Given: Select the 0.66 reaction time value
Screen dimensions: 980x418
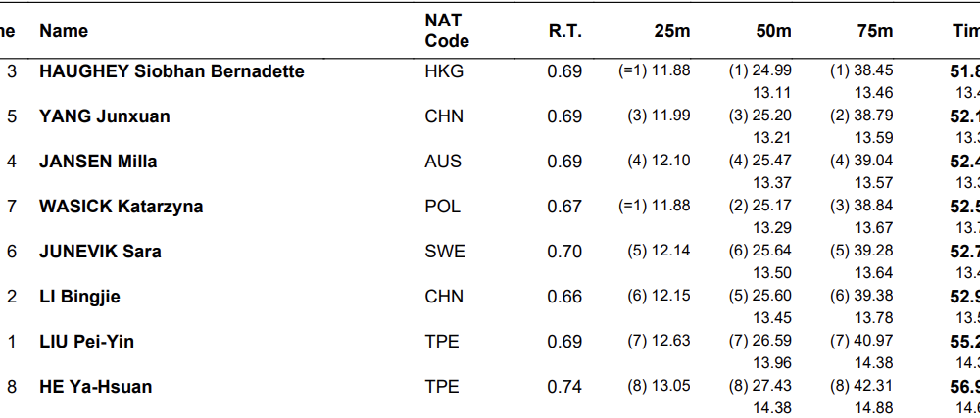Looking at the screenshot, I should click(564, 297).
